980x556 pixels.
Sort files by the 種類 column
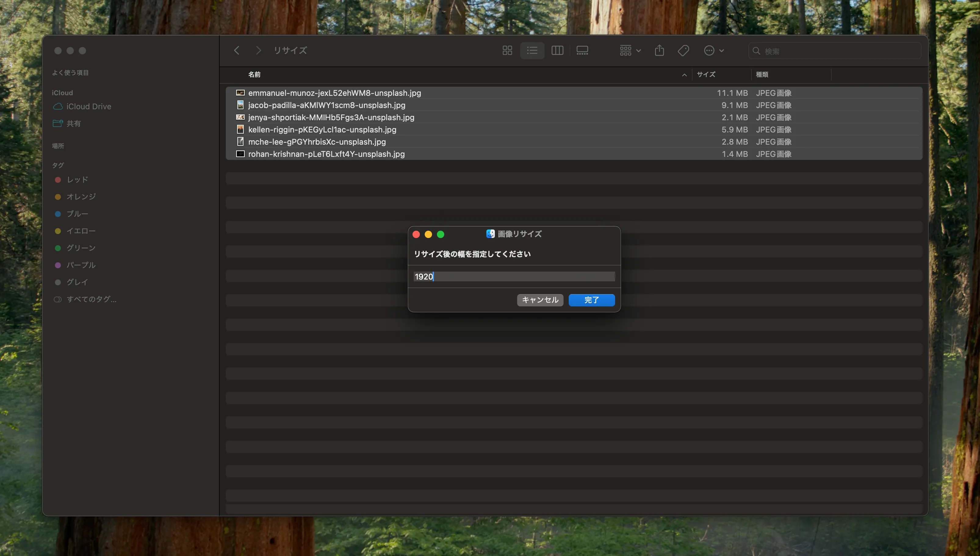pos(762,74)
